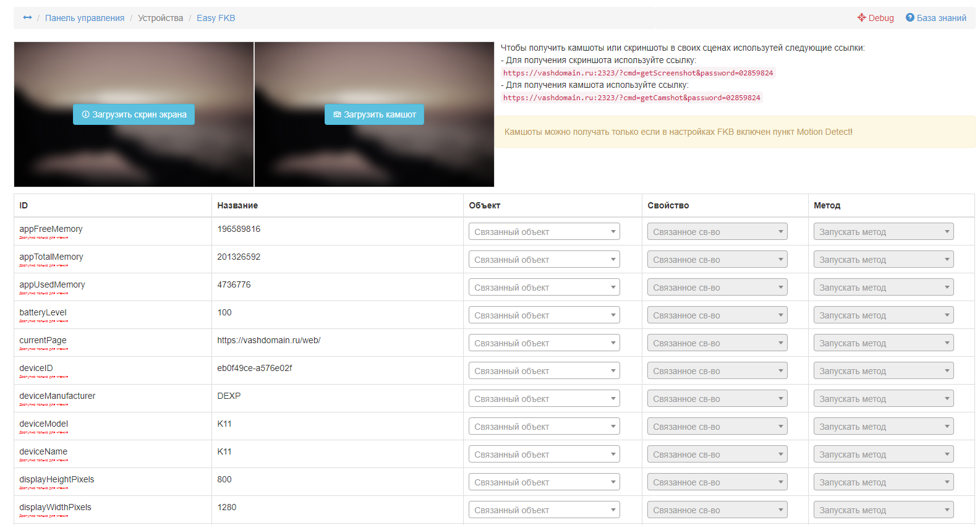Viewport: 980px width, 525px height.
Task: Open the Связанный объект dropdown for displayHeightPixels
Action: coord(544,482)
